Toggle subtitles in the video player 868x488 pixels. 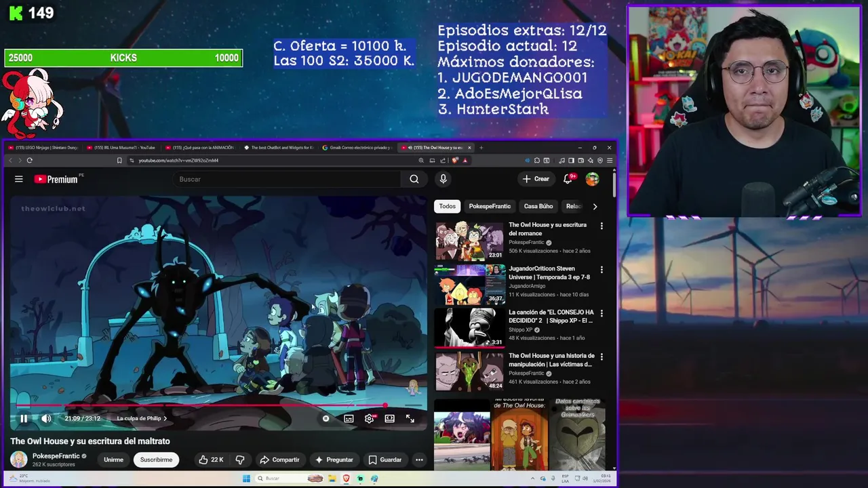coord(349,419)
